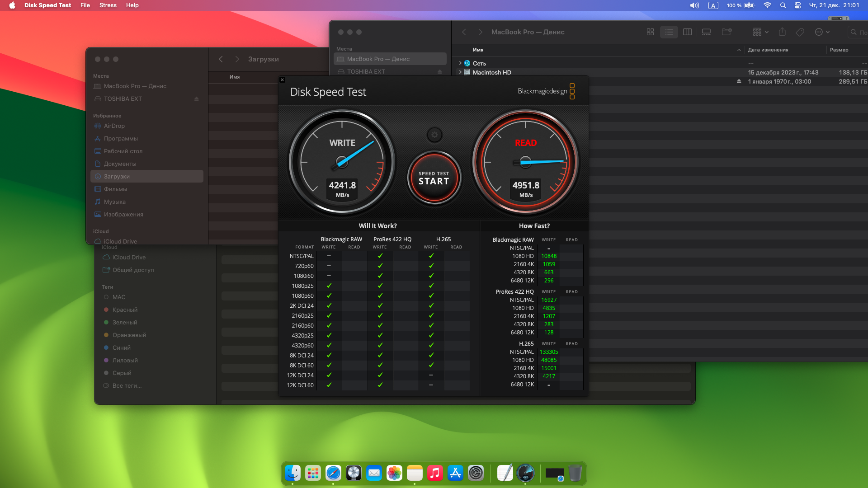Select the Красный tag
Viewport: 868px width, 488px height.
pyautogui.click(x=156, y=310)
